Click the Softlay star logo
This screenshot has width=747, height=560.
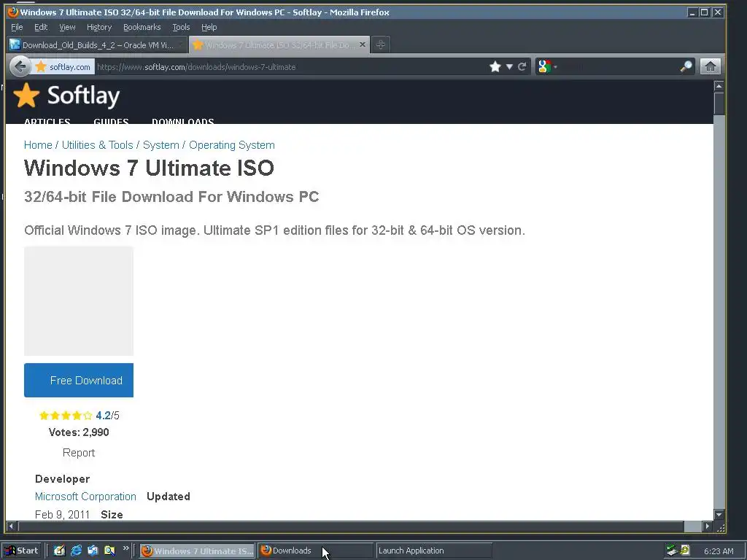pyautogui.click(x=26, y=96)
